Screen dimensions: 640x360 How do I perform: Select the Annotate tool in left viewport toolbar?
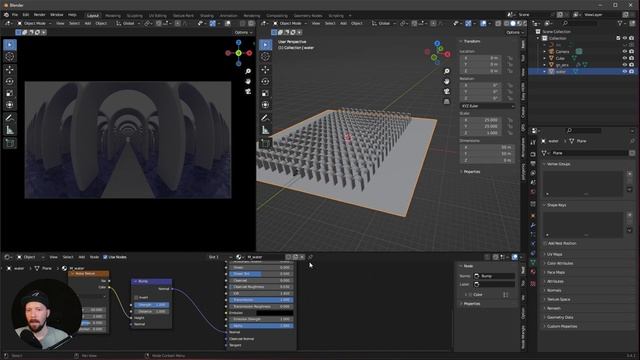tap(10, 118)
